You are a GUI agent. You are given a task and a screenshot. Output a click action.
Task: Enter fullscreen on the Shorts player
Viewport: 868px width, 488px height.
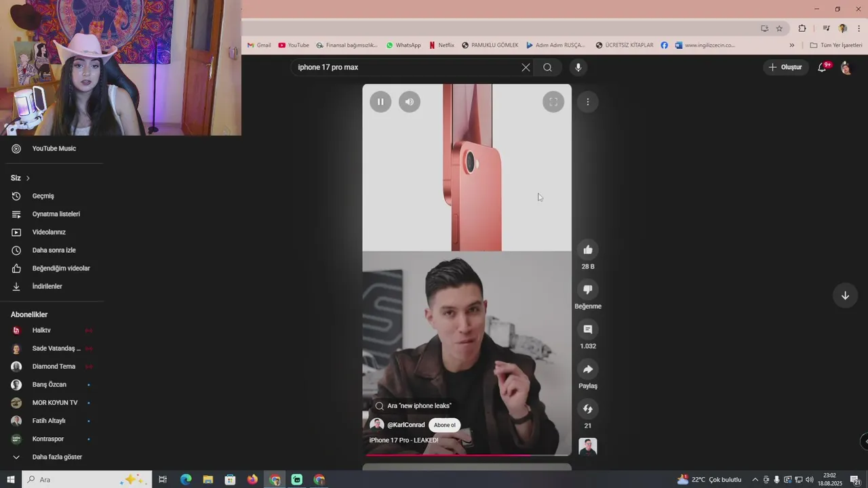[553, 102]
